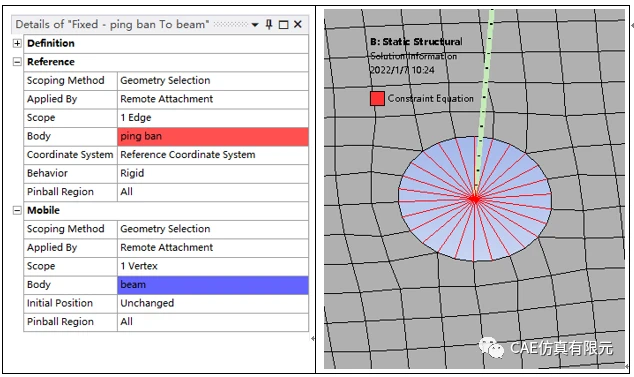Select the Initial Position property label
Image resolution: width=634 pixels, height=377 pixels.
59,303
